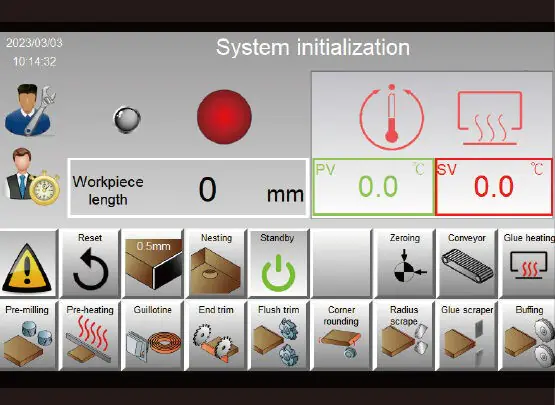Select the 0.5mm edge band thickness
The width and height of the screenshot is (555, 405).
(x=153, y=263)
